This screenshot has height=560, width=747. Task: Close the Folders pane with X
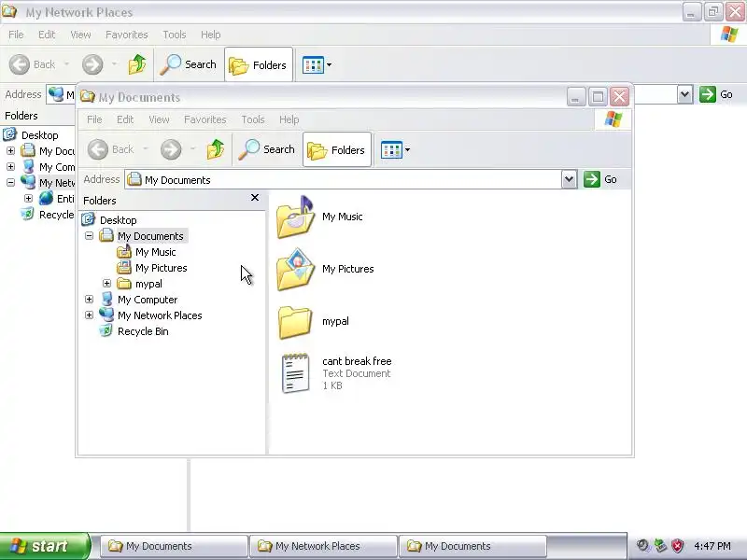pos(255,198)
